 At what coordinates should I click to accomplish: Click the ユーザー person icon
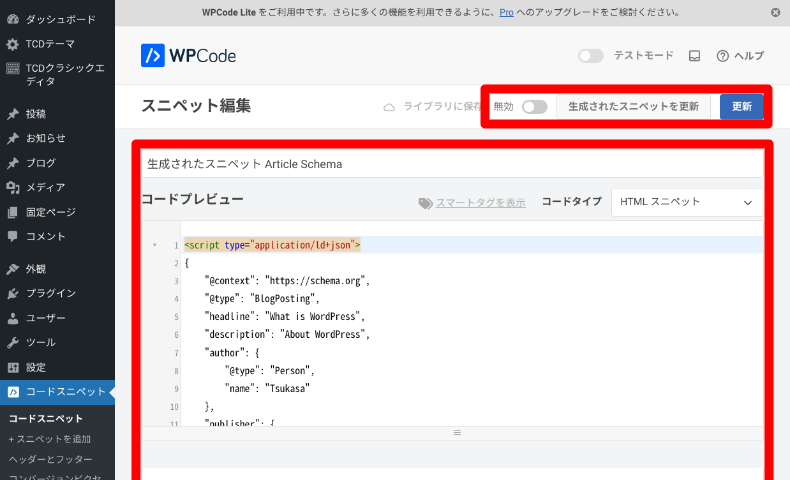(x=13, y=318)
